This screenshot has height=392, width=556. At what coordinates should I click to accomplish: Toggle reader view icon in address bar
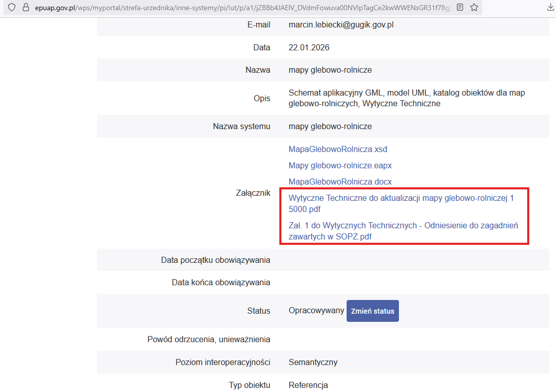460,8
